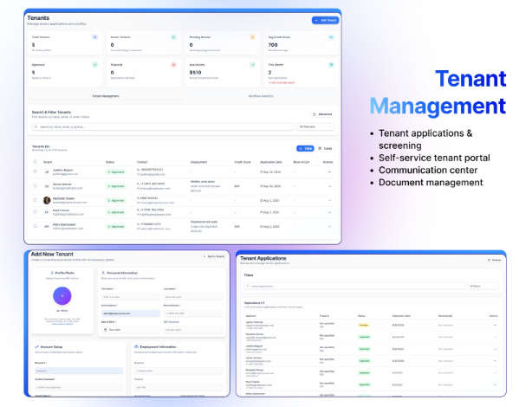The image size is (532, 407).
Task: Click the green icon on Approved card
Action: coord(94,64)
